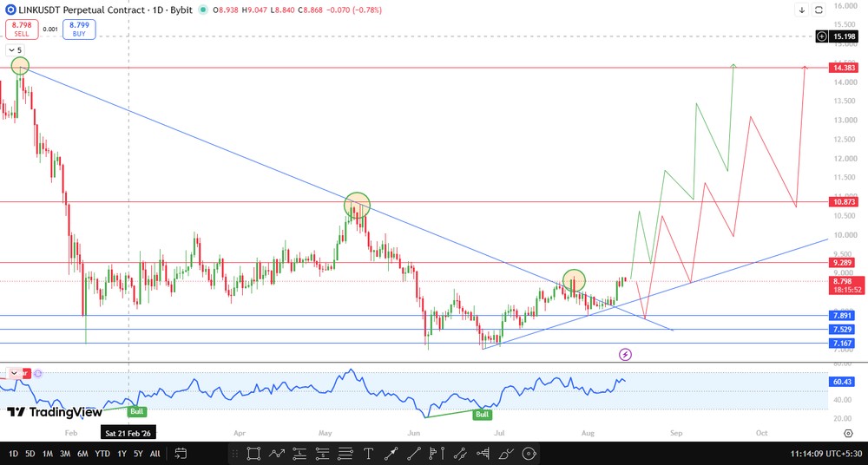Click the 15.198 crosshair price label

click(845, 36)
